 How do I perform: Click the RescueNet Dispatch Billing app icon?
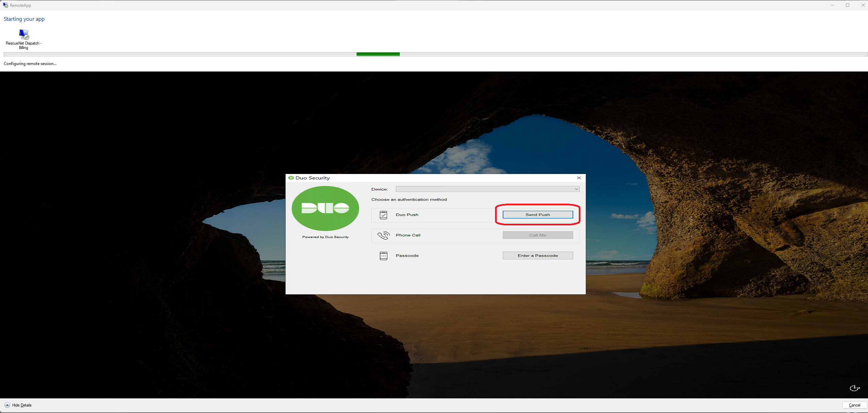click(24, 34)
